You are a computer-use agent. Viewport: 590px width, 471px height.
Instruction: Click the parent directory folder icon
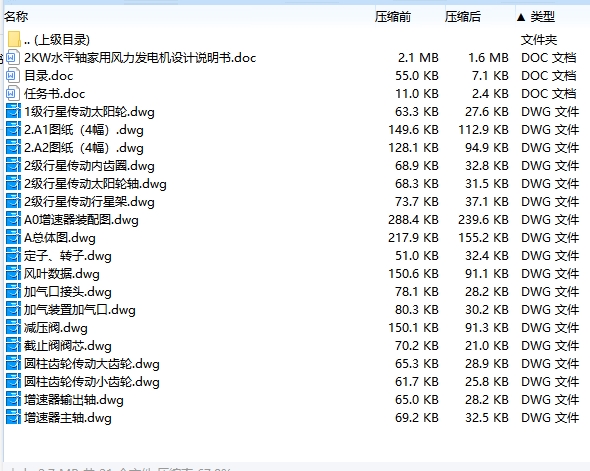click(x=14, y=40)
